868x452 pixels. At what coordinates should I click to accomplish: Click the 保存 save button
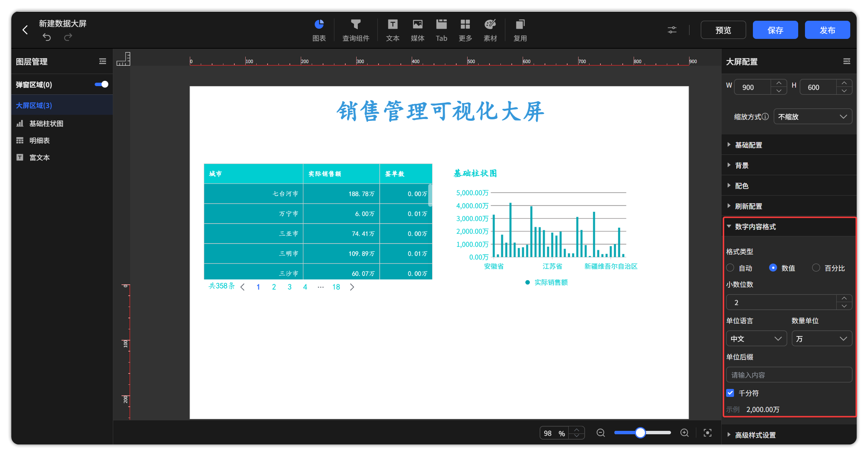click(775, 30)
